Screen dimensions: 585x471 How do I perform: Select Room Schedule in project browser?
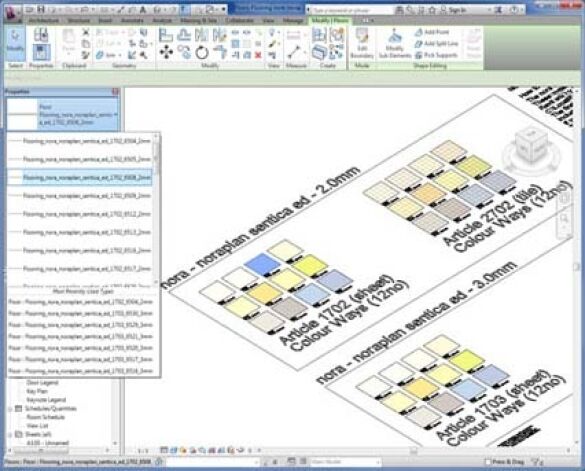pyautogui.click(x=46, y=417)
